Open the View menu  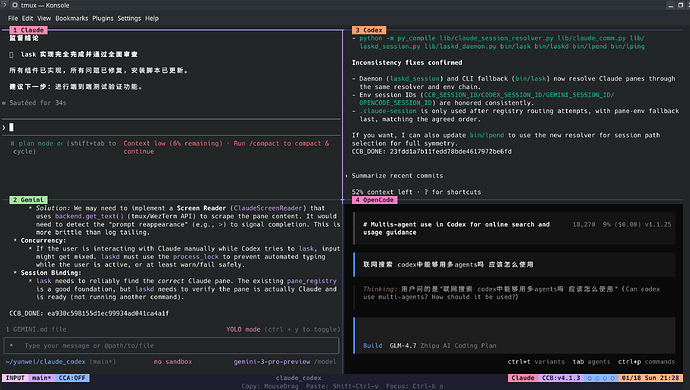click(44, 18)
